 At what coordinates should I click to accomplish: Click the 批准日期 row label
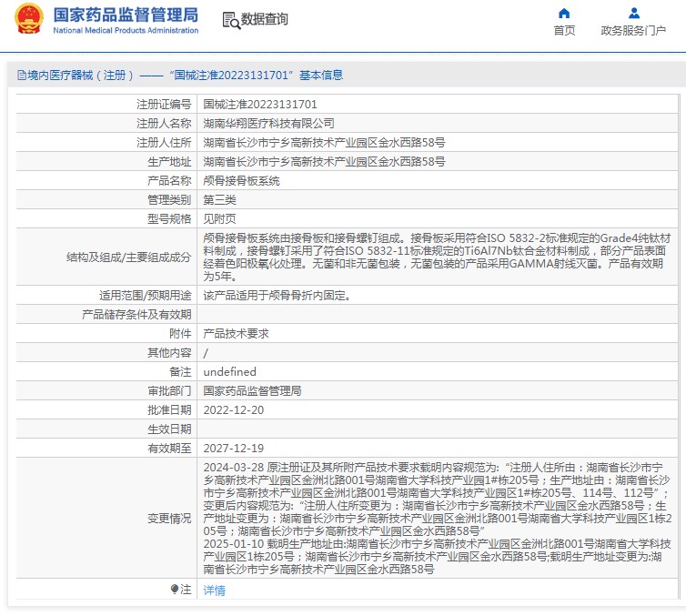coord(169,410)
